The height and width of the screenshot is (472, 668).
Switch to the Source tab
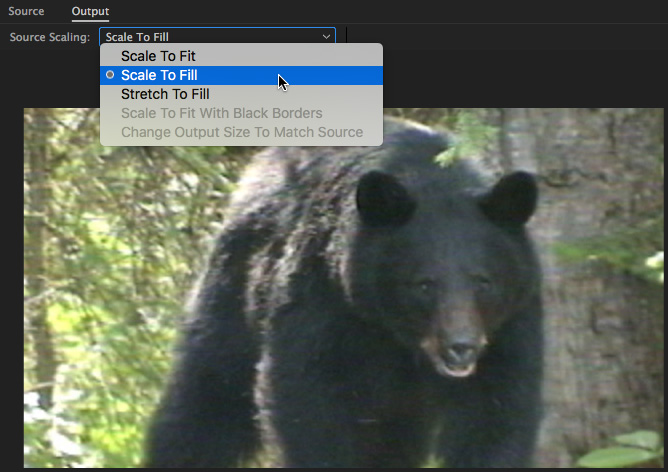point(26,11)
